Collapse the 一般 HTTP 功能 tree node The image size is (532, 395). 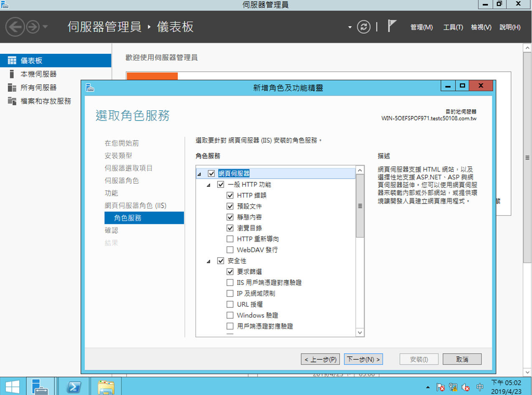click(209, 185)
